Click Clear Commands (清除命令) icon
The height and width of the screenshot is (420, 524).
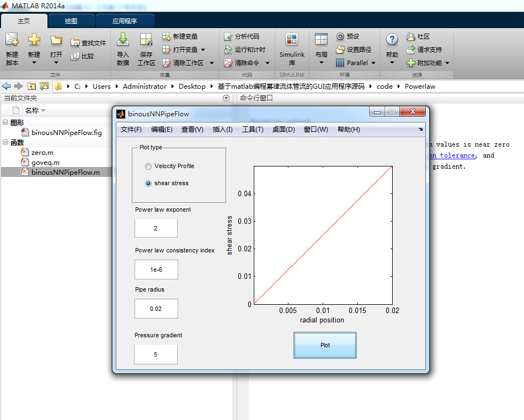228,63
